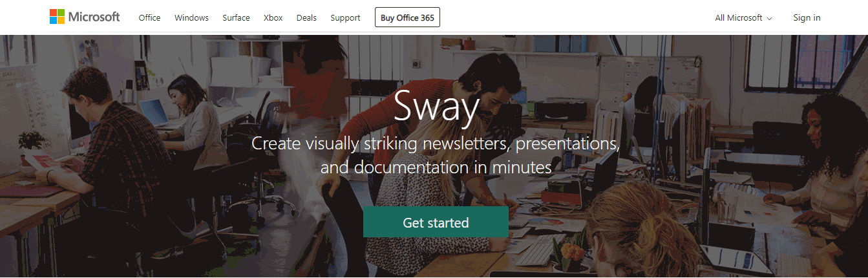Go to the Windows page
The image size is (868, 278).
click(x=191, y=17)
